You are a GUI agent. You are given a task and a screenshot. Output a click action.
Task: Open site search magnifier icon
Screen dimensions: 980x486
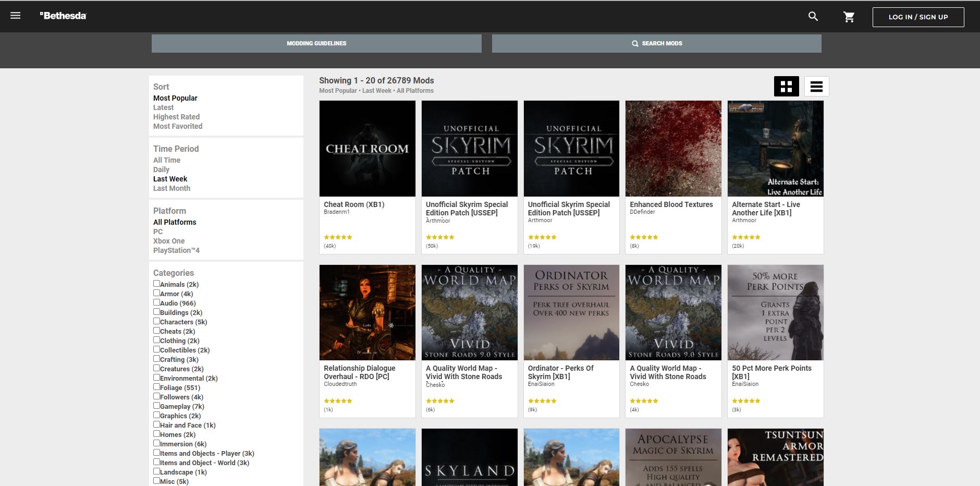(813, 16)
